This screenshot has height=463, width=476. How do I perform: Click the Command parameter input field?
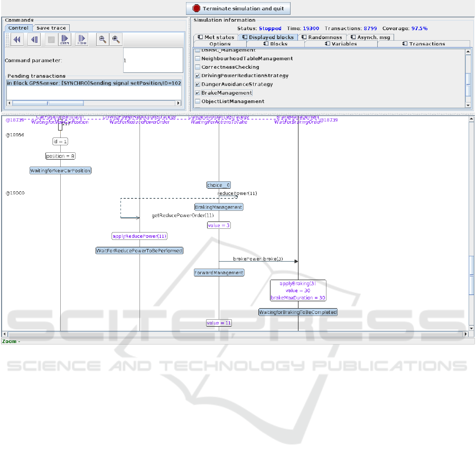point(153,60)
